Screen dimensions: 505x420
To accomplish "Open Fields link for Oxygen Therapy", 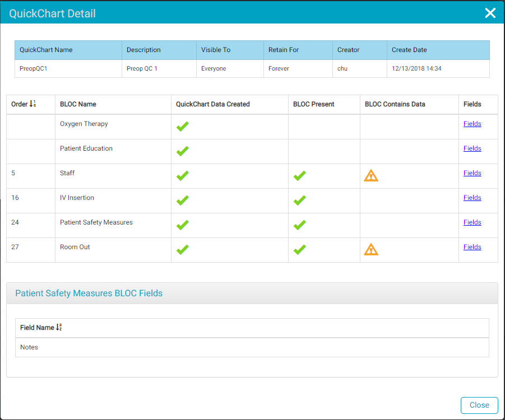I will (472, 124).
